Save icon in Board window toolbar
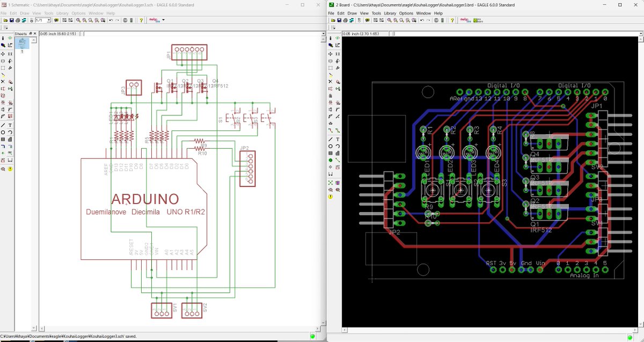The image size is (644, 342). coord(339,20)
